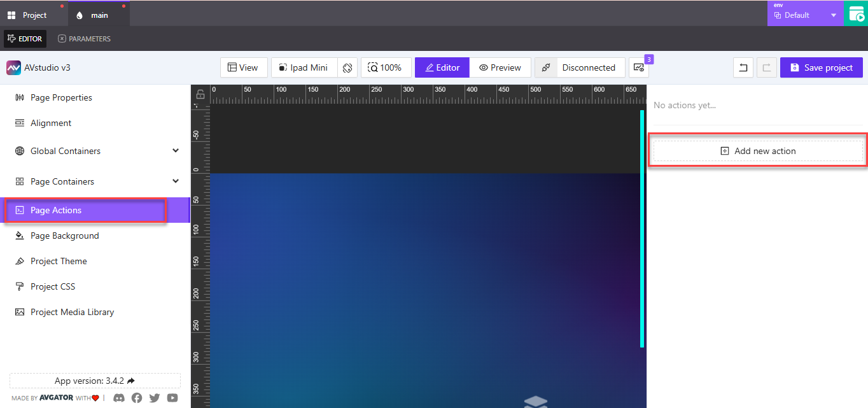
Task: Rotate the device orientation
Action: [347, 67]
